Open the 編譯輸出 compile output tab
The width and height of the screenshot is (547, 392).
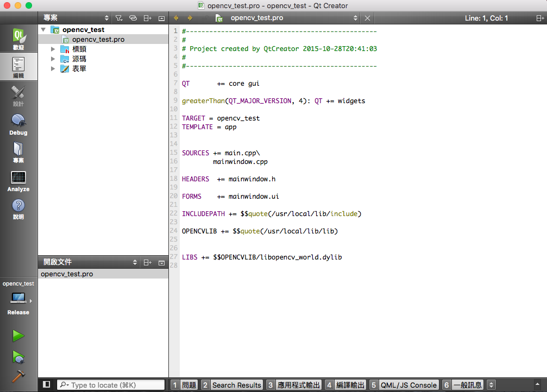(345, 385)
